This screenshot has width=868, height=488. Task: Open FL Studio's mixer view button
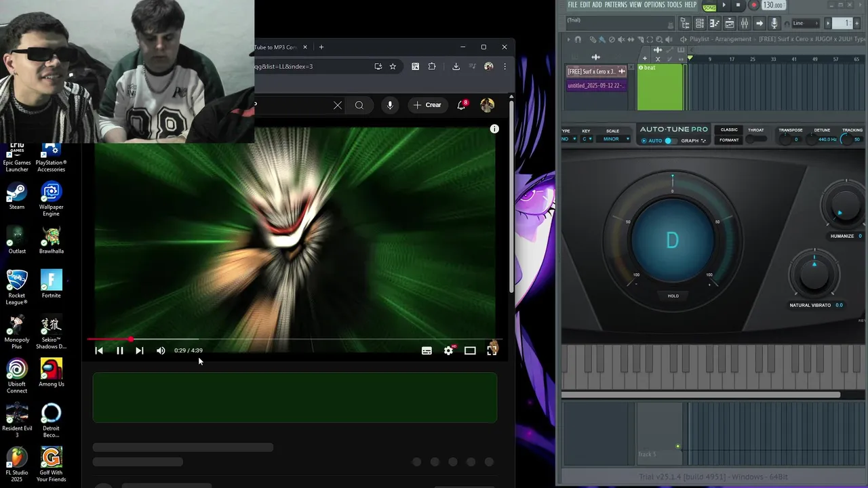pos(745,24)
